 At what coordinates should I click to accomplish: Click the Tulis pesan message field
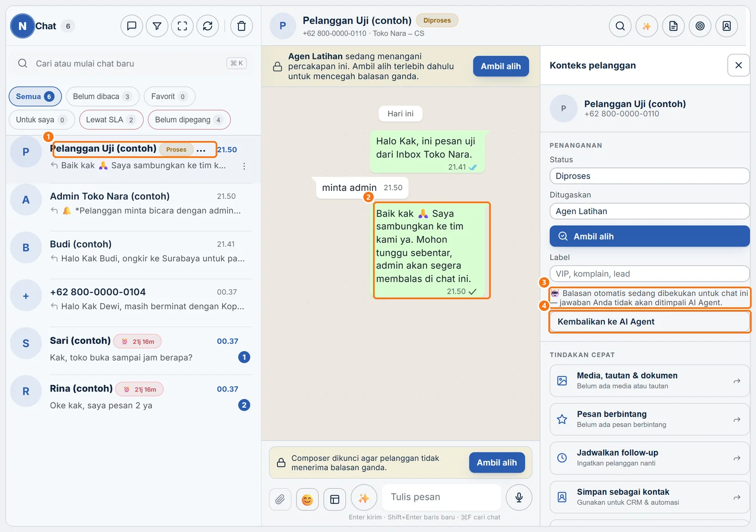[442, 497]
